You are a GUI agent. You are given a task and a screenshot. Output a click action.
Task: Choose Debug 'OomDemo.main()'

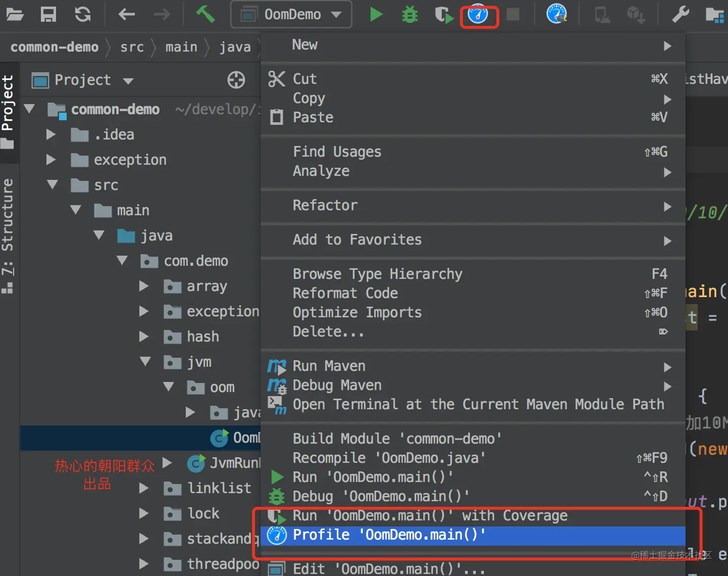pyautogui.click(x=473, y=496)
